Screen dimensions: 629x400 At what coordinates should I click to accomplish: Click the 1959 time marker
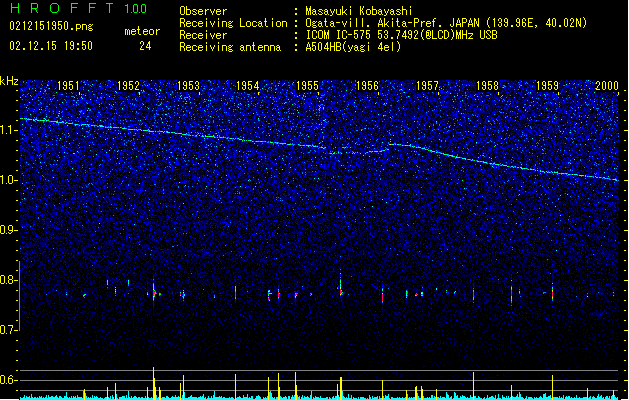point(547,86)
